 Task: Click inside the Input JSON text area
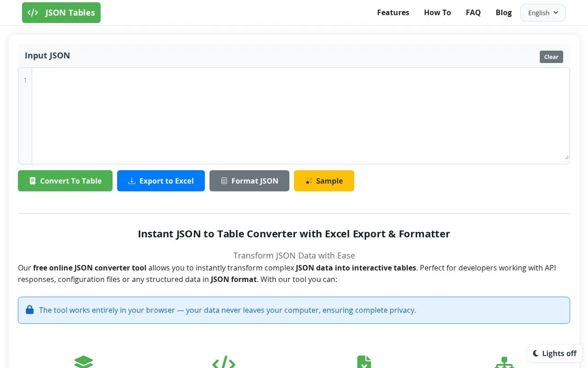click(300, 116)
